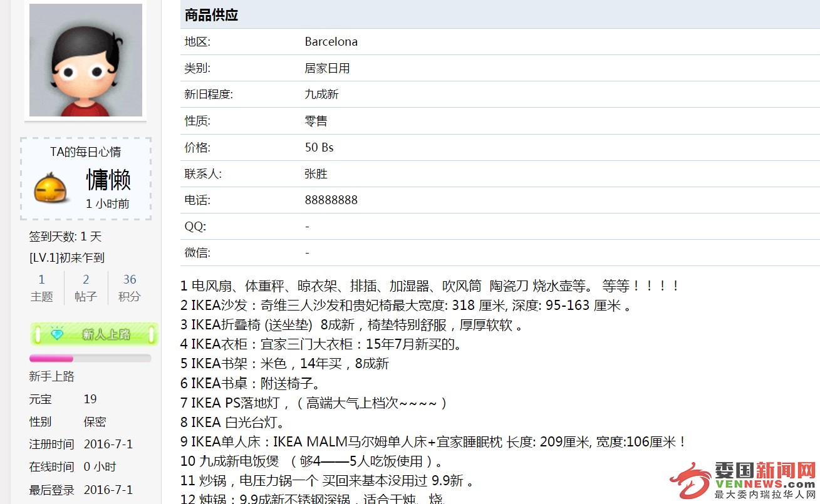
Task: Select the 新手上路 user group text
Action: pyautogui.click(x=51, y=376)
